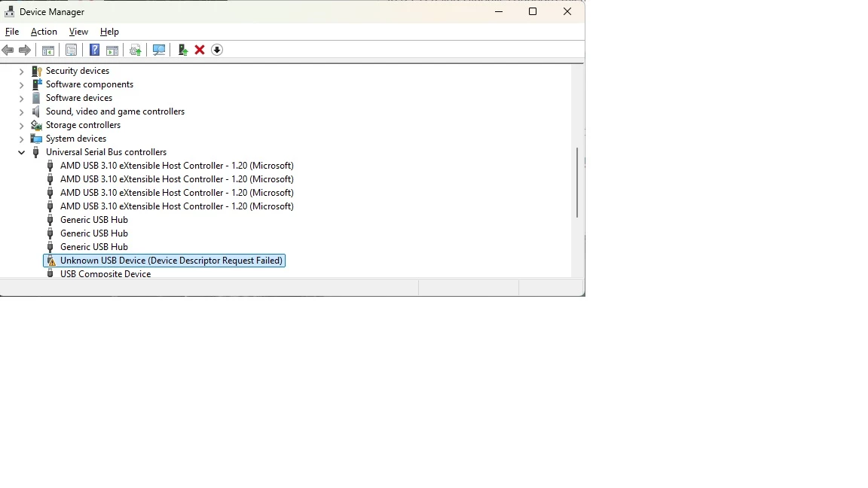Click the Storage controllers category icon

(x=36, y=125)
